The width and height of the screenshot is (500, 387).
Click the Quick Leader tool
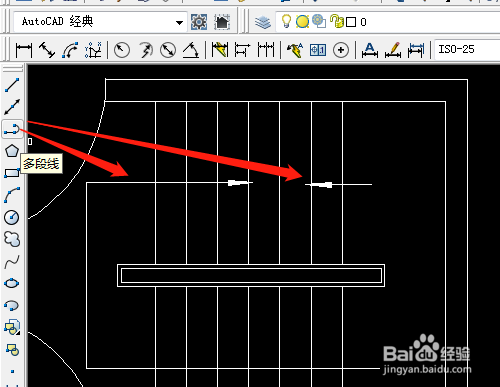[295, 50]
